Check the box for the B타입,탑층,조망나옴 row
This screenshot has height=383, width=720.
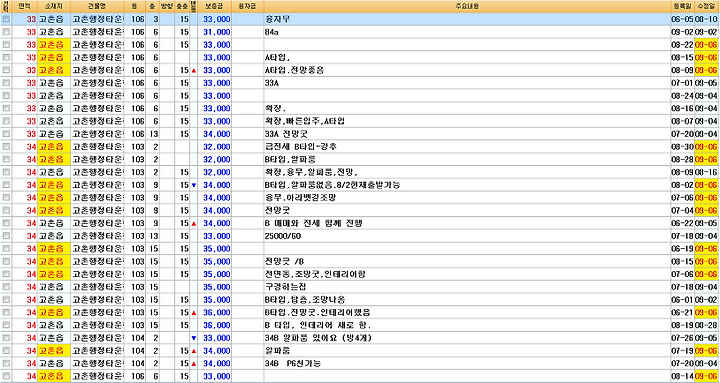6,300
